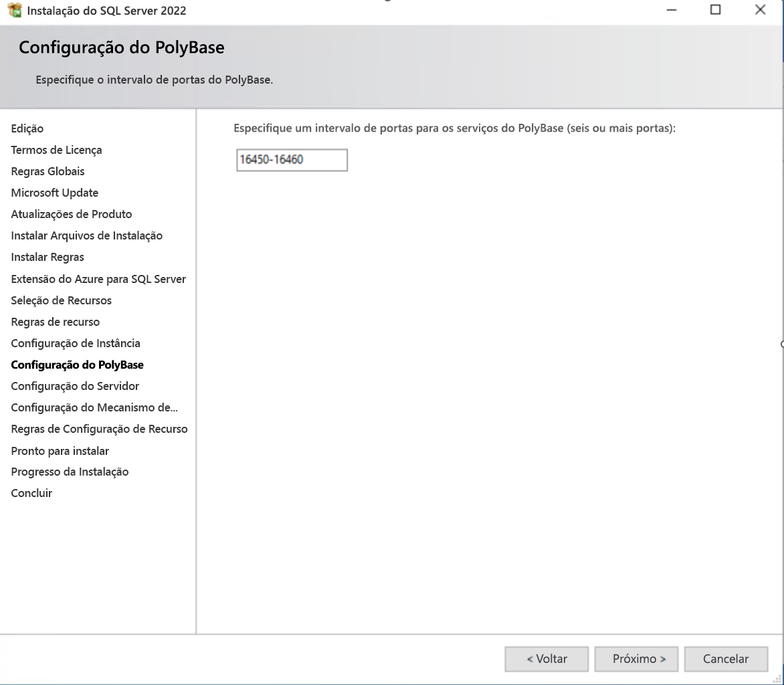
Task: Open the Seleção de Recursos step
Action: [x=61, y=300]
